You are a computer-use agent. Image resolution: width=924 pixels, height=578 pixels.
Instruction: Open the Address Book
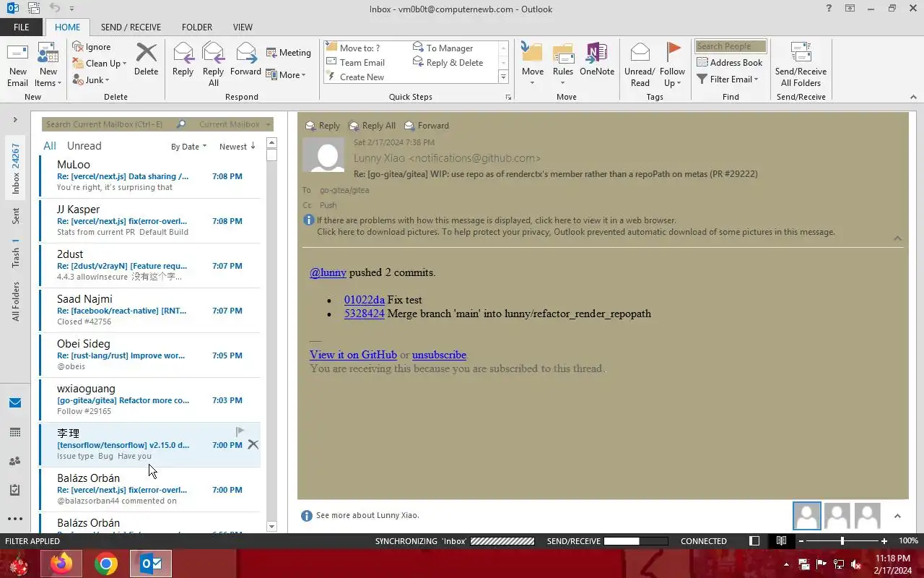point(730,63)
